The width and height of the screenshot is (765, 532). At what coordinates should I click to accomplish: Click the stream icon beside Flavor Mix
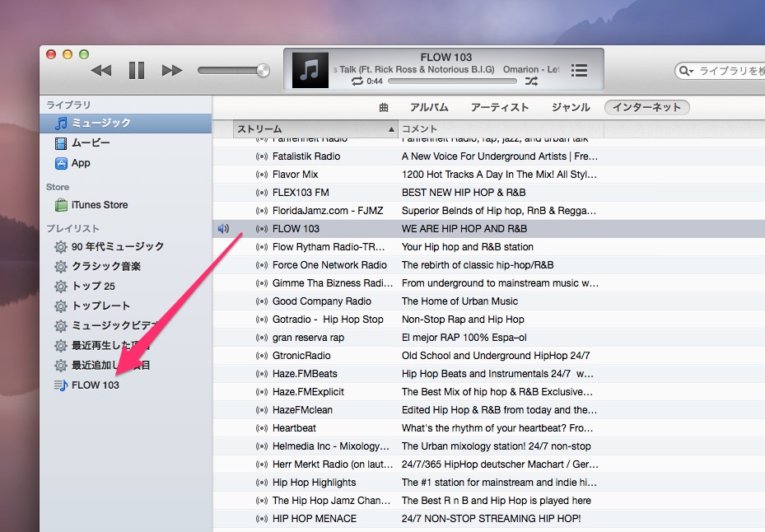click(262, 175)
